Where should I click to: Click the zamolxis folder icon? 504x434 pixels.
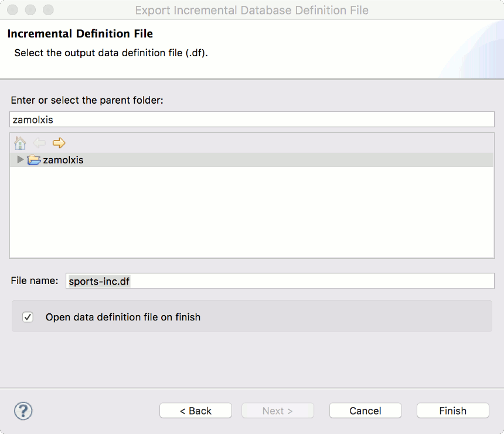pos(34,160)
